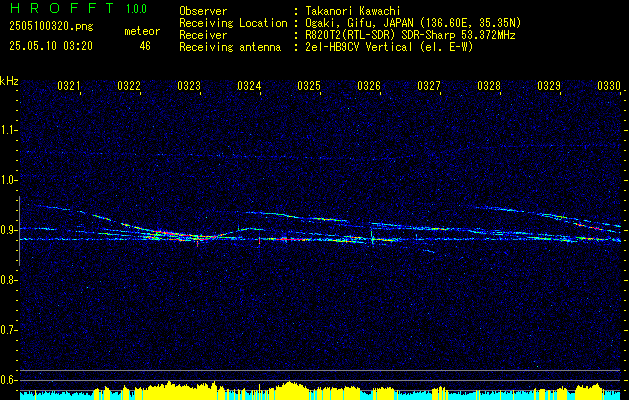
Task: Click the Receiving Location label
Action: click(233, 23)
